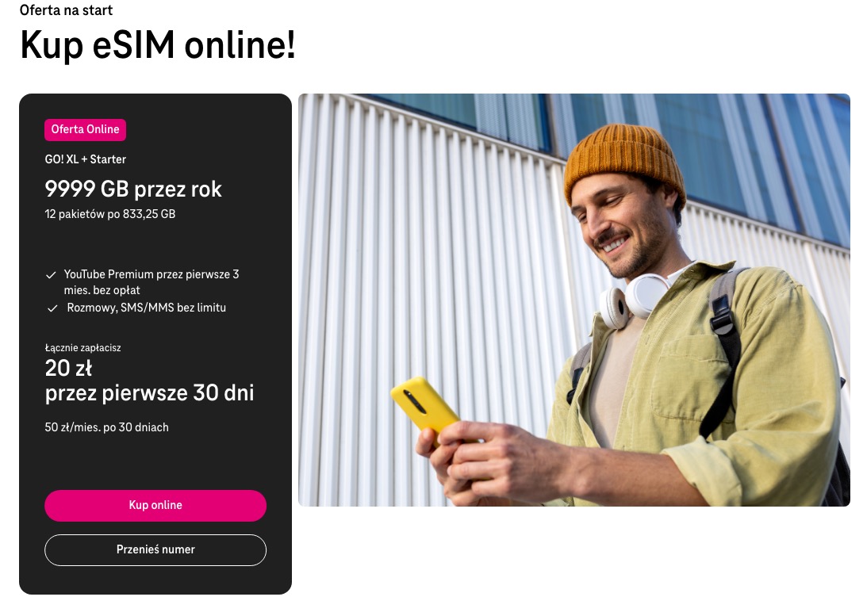867x616 pixels.
Task: Select the 9999 GB przez rok text
Action: pyautogui.click(x=133, y=189)
